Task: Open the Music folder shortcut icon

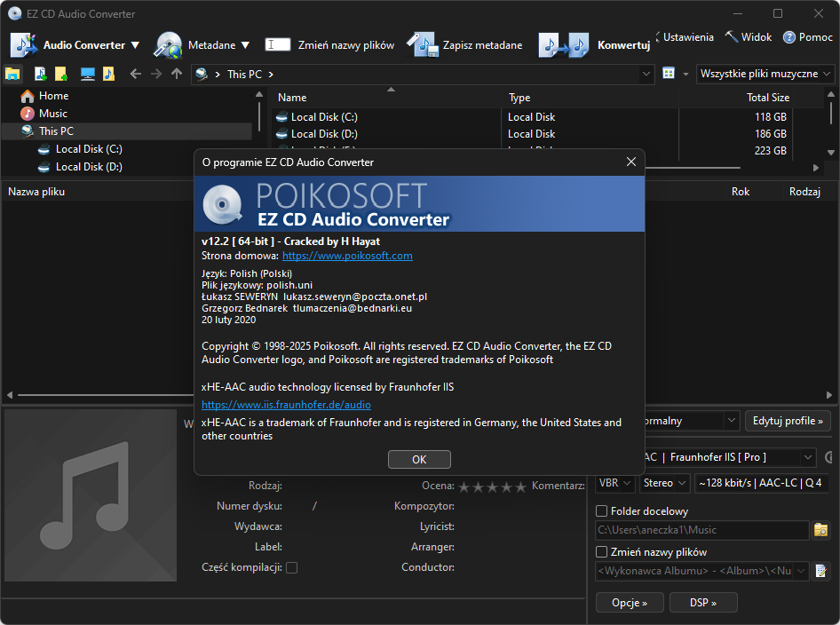Action: [108, 74]
